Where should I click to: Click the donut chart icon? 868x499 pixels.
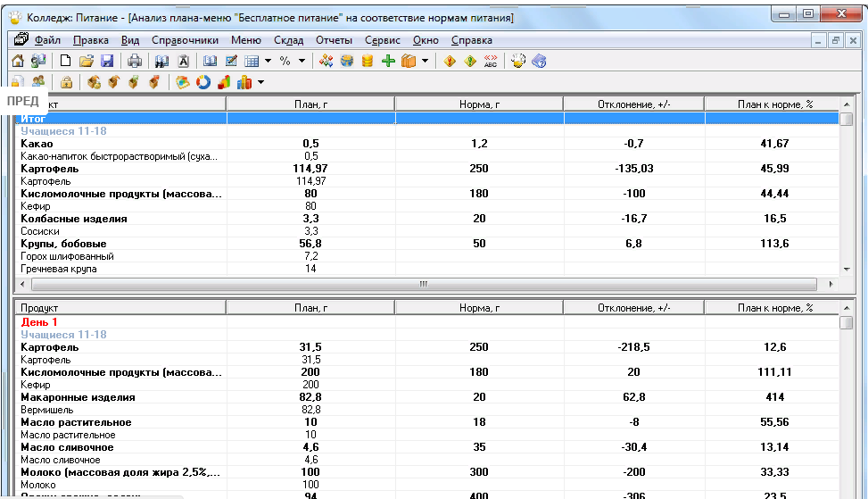pyautogui.click(x=203, y=82)
